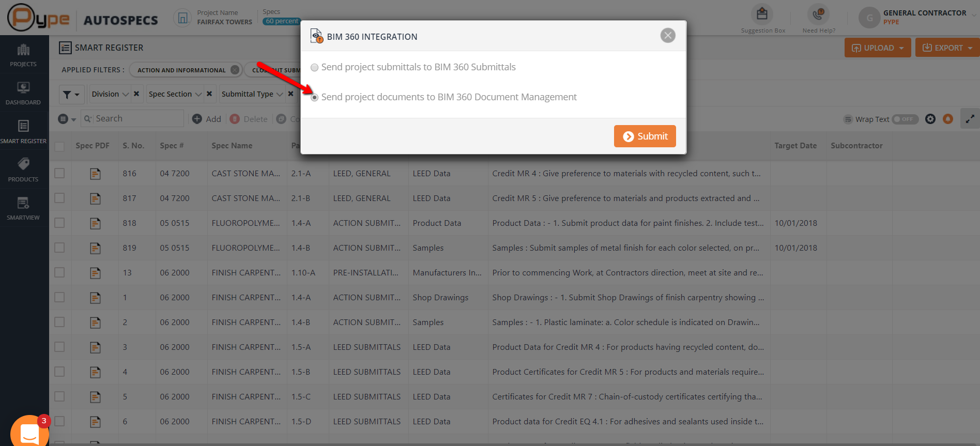This screenshot has width=980, height=446.
Task: Clear the Division filter
Action: pyautogui.click(x=136, y=94)
